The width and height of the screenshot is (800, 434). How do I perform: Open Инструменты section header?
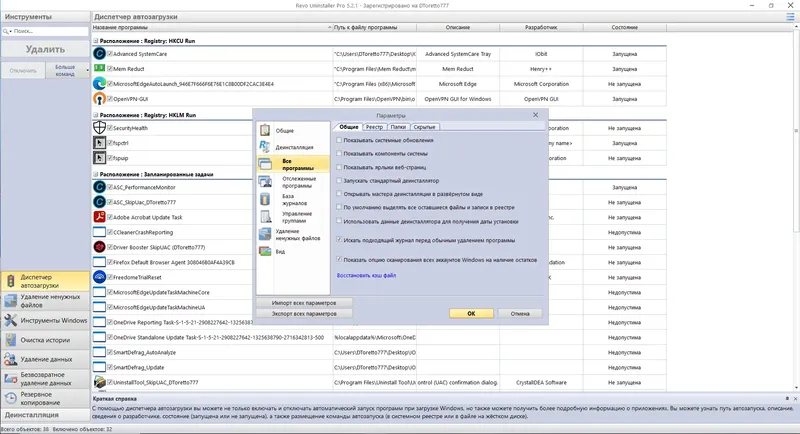tap(45, 17)
